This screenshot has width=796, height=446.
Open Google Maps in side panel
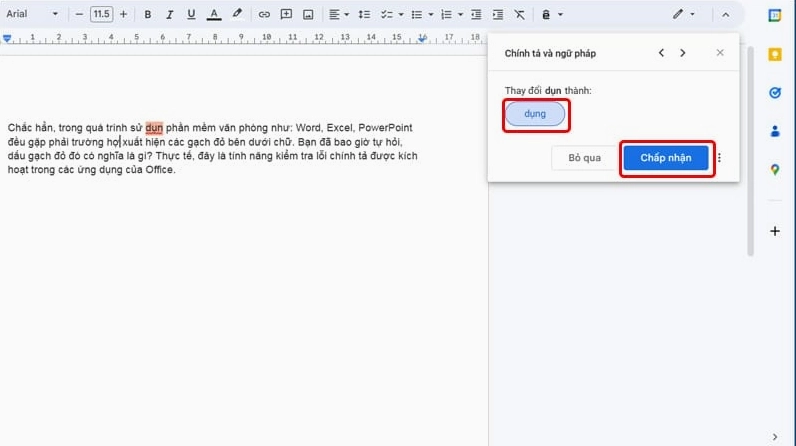pos(775,169)
